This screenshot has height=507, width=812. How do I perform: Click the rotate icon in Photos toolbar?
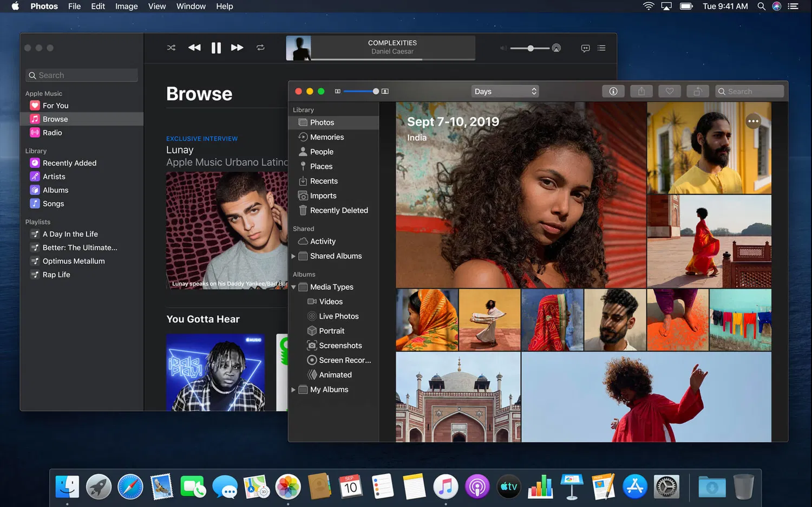coord(697,92)
